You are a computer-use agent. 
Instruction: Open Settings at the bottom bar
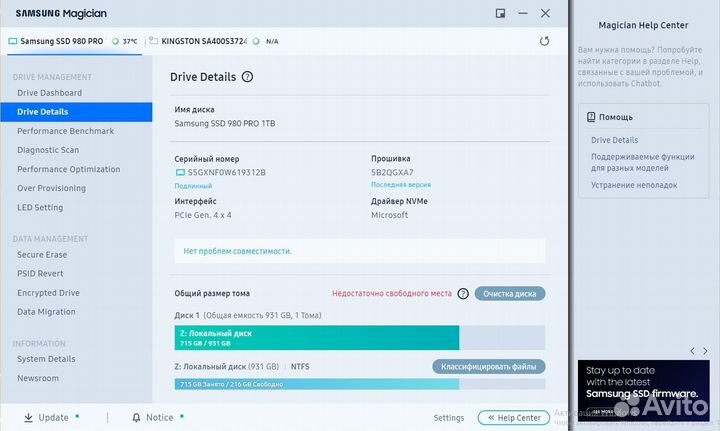pos(448,418)
